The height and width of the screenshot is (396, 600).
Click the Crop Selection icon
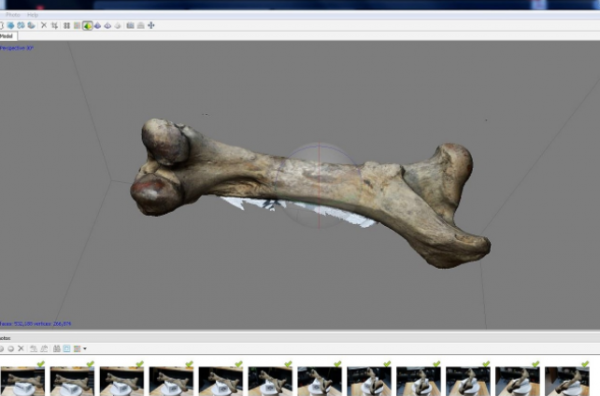(55, 26)
